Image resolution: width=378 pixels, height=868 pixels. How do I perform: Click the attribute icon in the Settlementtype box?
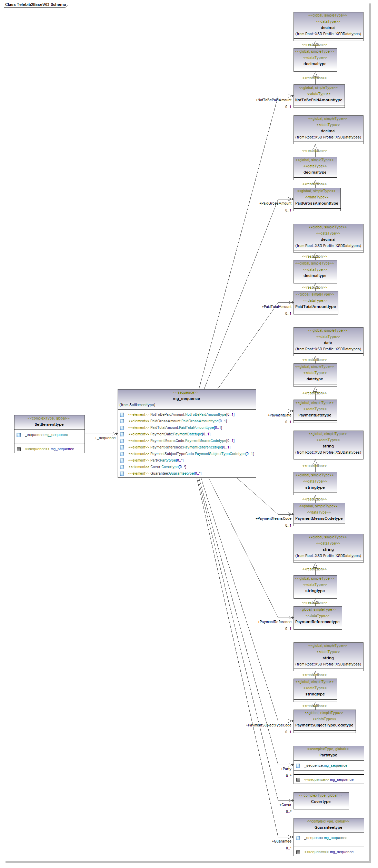[19, 435]
